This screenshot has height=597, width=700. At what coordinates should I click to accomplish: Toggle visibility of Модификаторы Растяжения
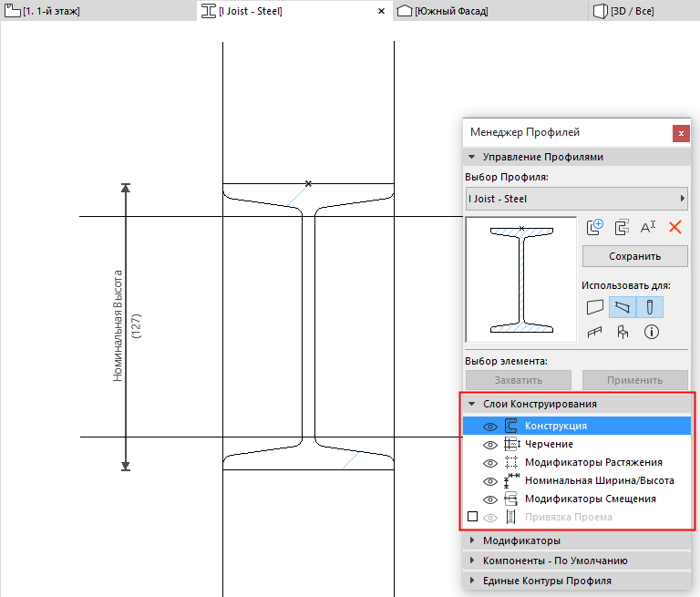point(490,463)
